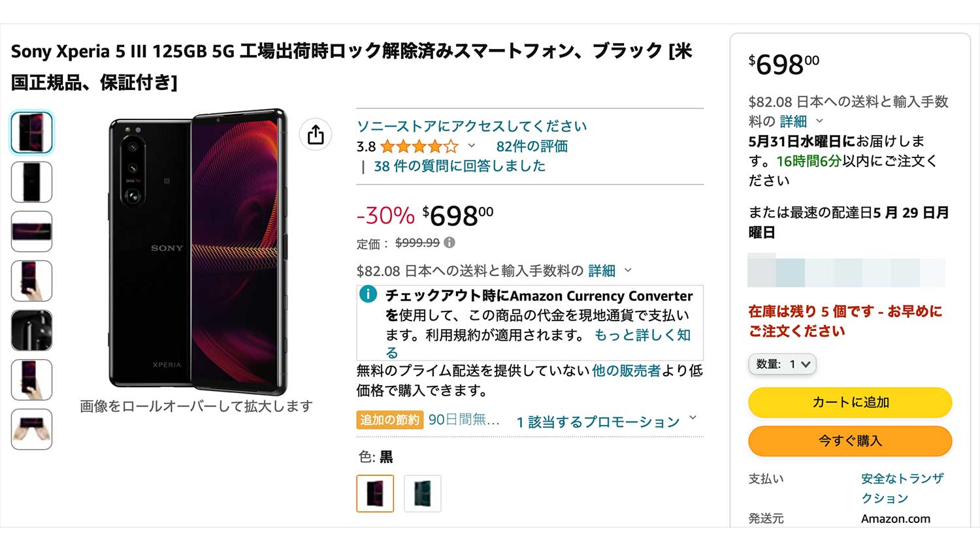980x551 pixels.
Task: Click the share icon beside product image
Action: pos(316,134)
